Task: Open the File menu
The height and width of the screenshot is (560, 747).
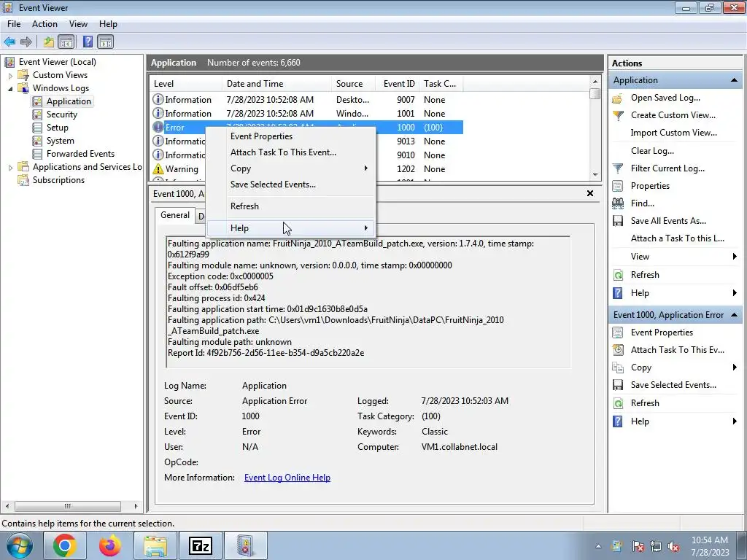Action: coord(14,24)
